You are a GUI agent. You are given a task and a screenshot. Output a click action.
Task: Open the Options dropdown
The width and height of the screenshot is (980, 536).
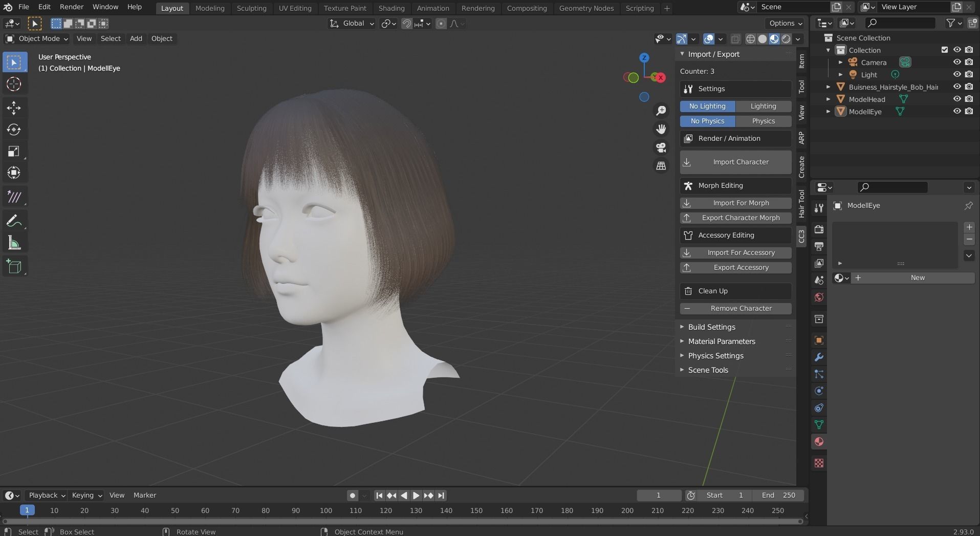(786, 23)
